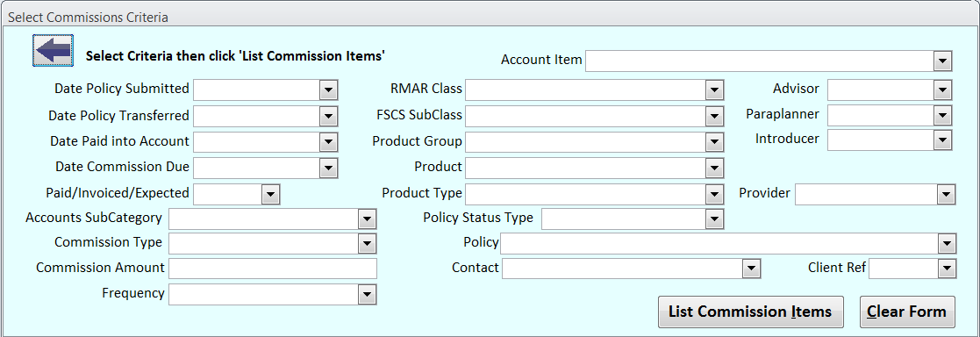
Task: Click into the Commission Amount field
Action: (273, 269)
